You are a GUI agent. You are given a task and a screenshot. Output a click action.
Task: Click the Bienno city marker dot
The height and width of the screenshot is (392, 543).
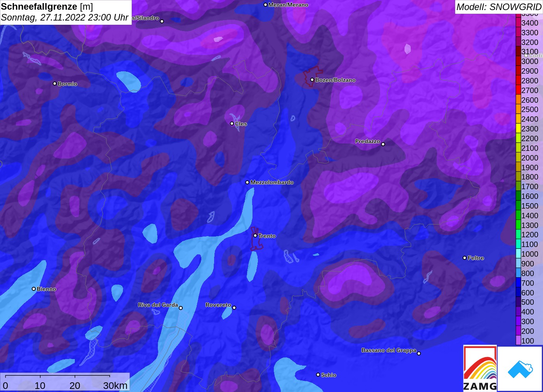tap(34, 289)
